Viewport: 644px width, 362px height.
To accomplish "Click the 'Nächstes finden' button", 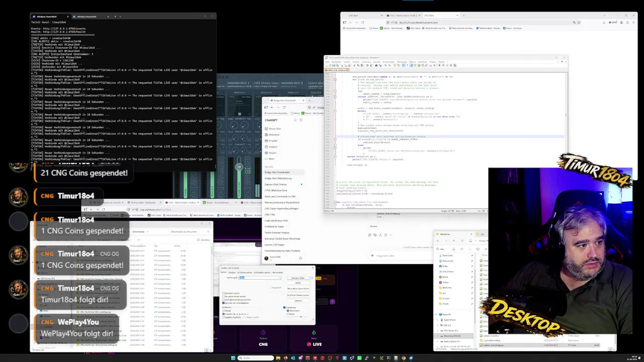I will coord(298,278).
